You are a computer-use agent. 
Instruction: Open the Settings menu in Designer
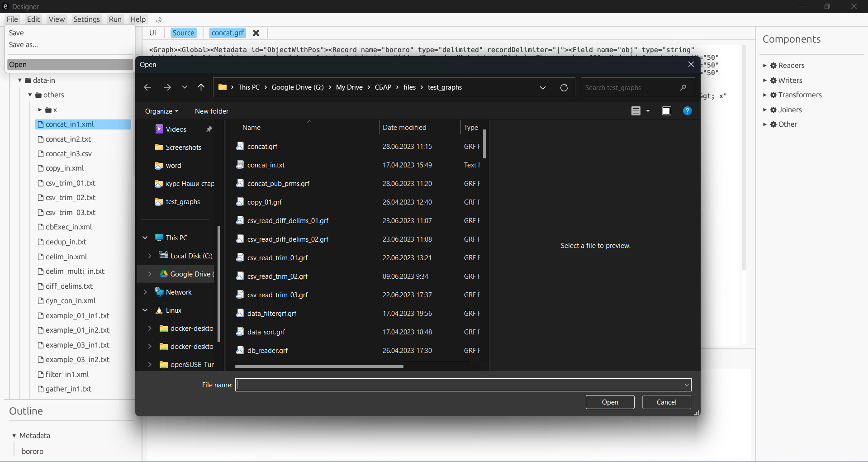[86, 19]
